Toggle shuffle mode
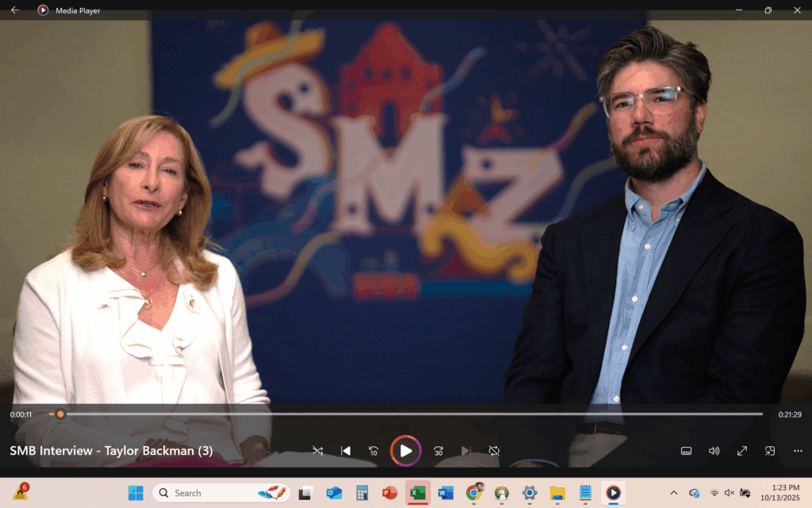The height and width of the screenshot is (508, 812). [x=318, y=451]
